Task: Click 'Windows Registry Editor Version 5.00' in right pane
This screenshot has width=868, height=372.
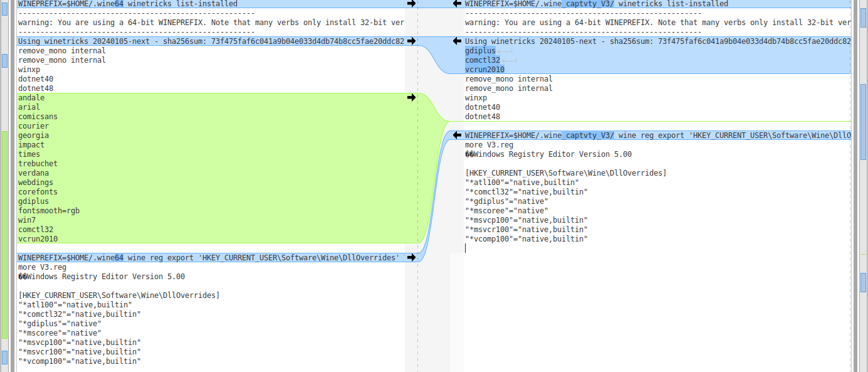Action: (x=552, y=154)
